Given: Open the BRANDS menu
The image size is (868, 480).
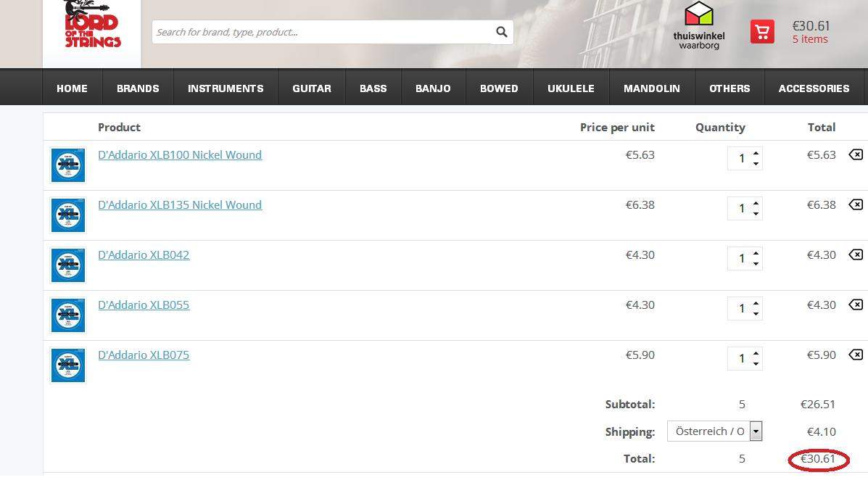Looking at the screenshot, I should 138,88.
